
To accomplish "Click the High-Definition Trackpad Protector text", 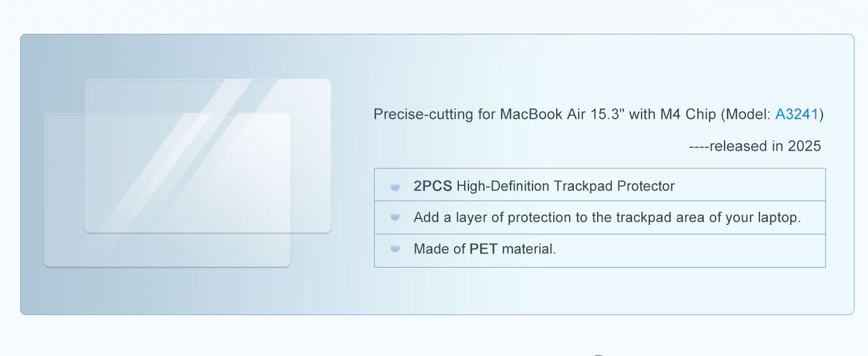I will pyautogui.click(x=566, y=186).
